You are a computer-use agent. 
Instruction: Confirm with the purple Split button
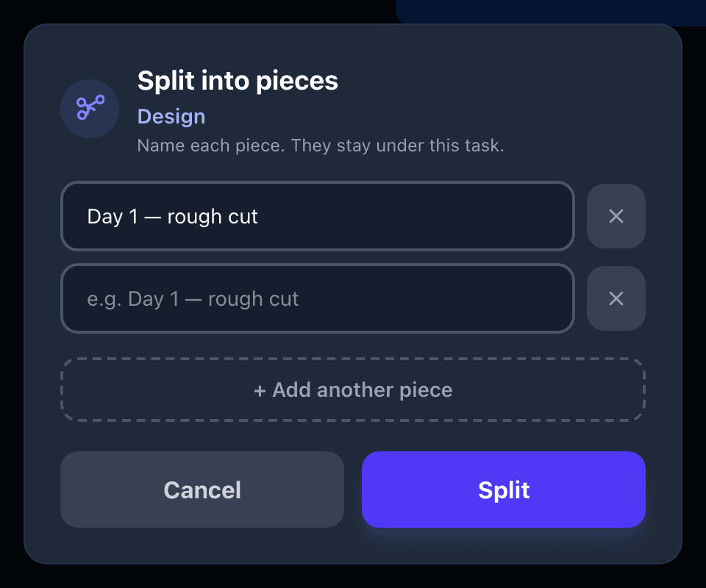pyautogui.click(x=503, y=490)
